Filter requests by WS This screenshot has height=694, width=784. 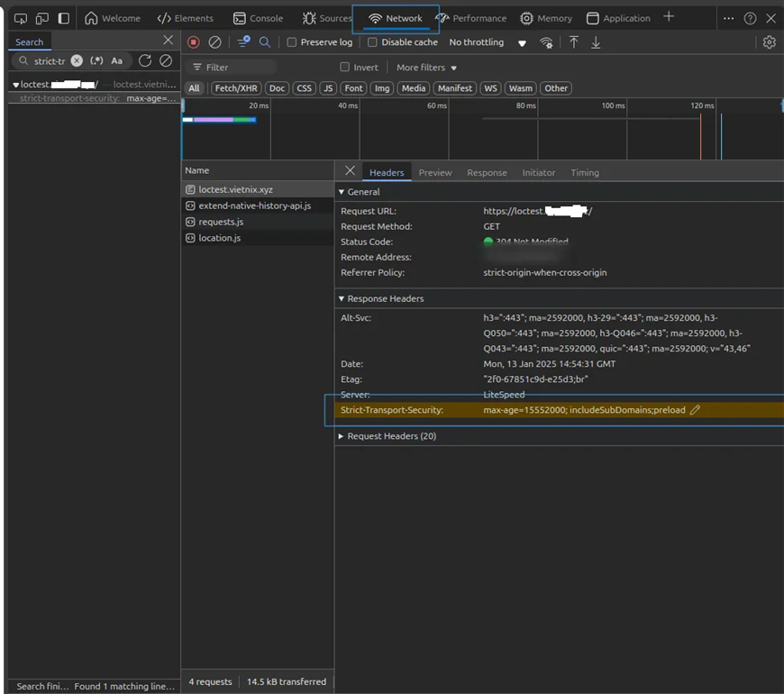[490, 88]
